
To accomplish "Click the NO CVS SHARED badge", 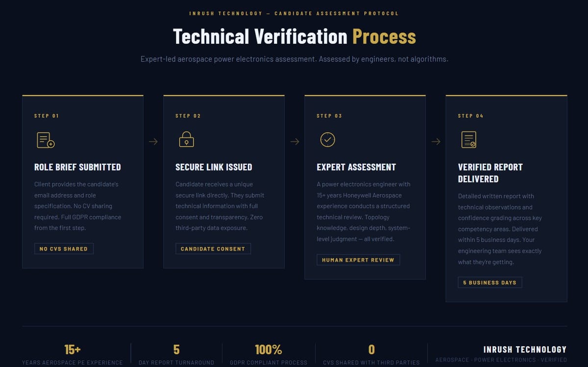I will pyautogui.click(x=64, y=248).
